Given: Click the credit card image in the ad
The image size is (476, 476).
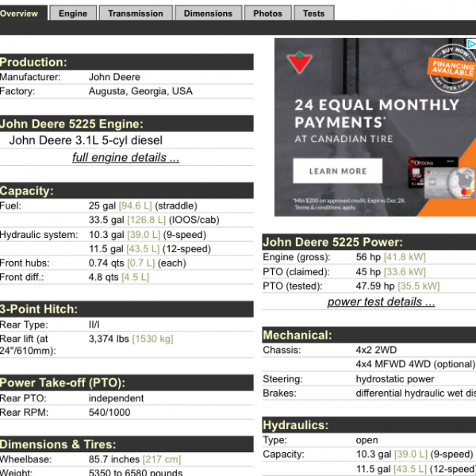Looking at the screenshot, I should tap(441, 178).
